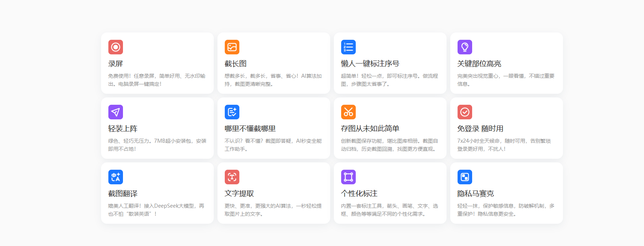Click the orange scissors icon
Image resolution: width=644 pixels, height=246 pixels.
point(348,112)
